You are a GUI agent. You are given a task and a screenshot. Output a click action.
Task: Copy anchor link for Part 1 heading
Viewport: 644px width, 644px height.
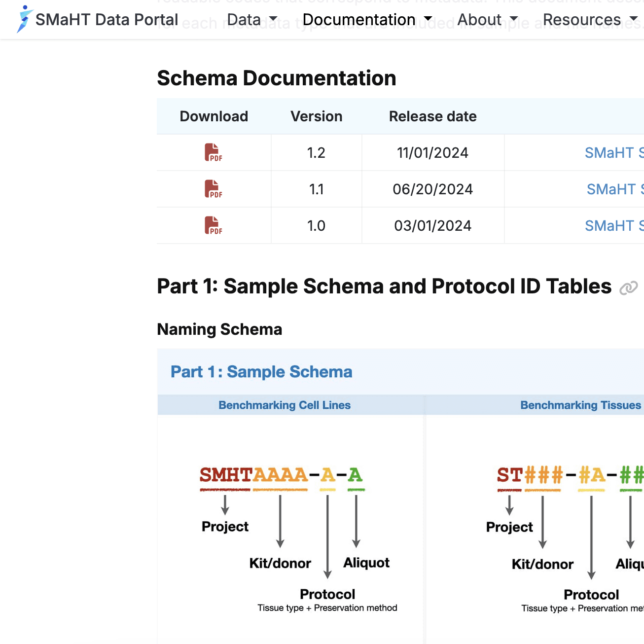point(628,288)
